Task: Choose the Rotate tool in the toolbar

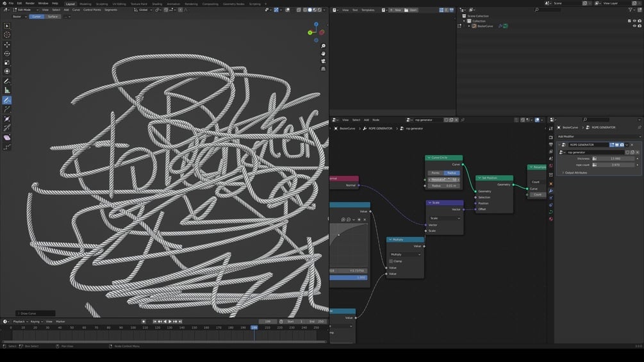Action: [x=7, y=54]
